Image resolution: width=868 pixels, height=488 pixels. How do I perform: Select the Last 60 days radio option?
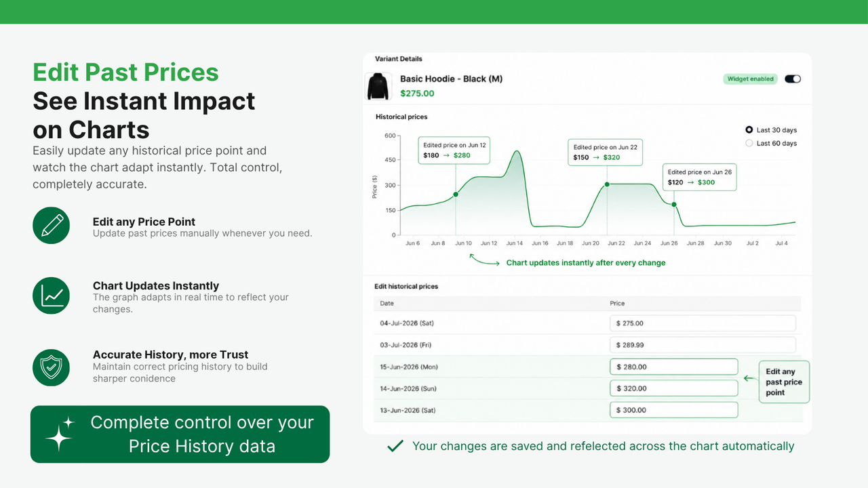click(x=749, y=143)
